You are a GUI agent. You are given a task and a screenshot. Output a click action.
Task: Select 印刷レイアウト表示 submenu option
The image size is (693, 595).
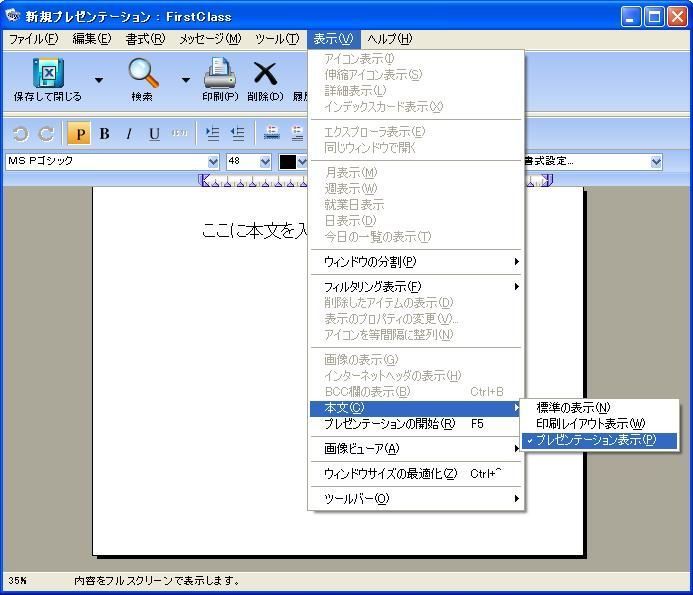[590, 424]
